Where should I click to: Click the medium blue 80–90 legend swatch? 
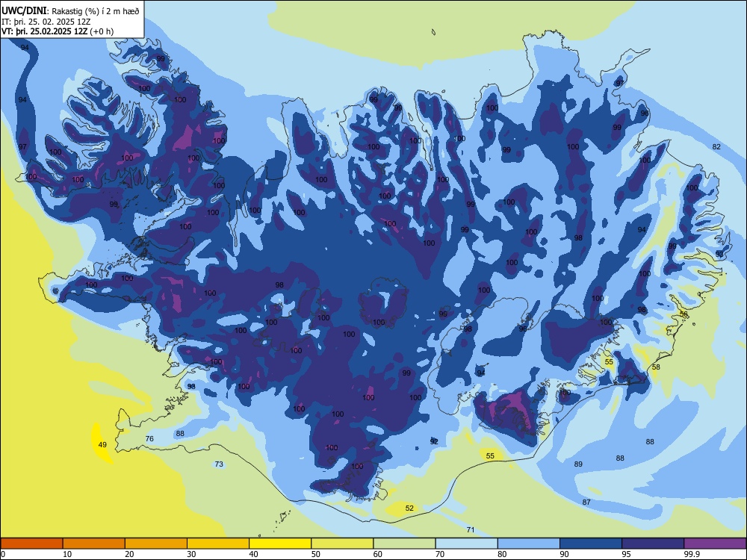pos(528,544)
